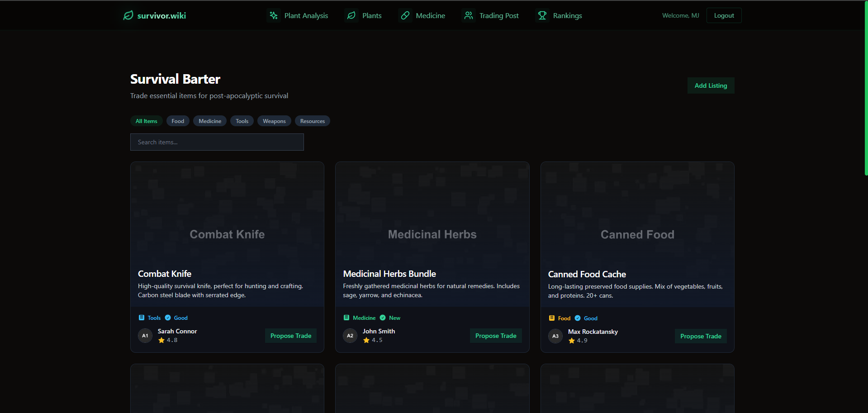Click the Tools category icon on Combat Knife card
The width and height of the screenshot is (868, 413).
coord(142,318)
